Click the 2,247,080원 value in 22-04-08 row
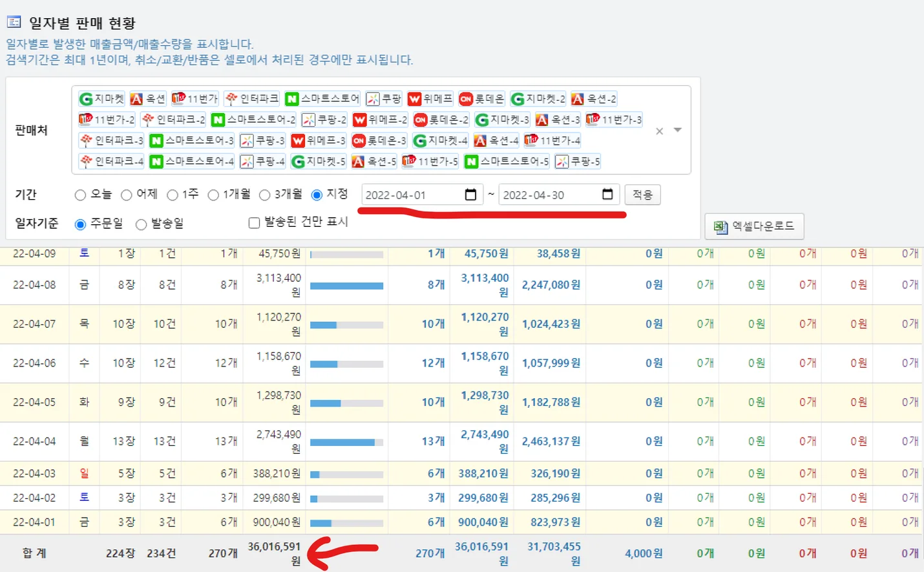Screen dimensions: 924x572 click(x=551, y=285)
